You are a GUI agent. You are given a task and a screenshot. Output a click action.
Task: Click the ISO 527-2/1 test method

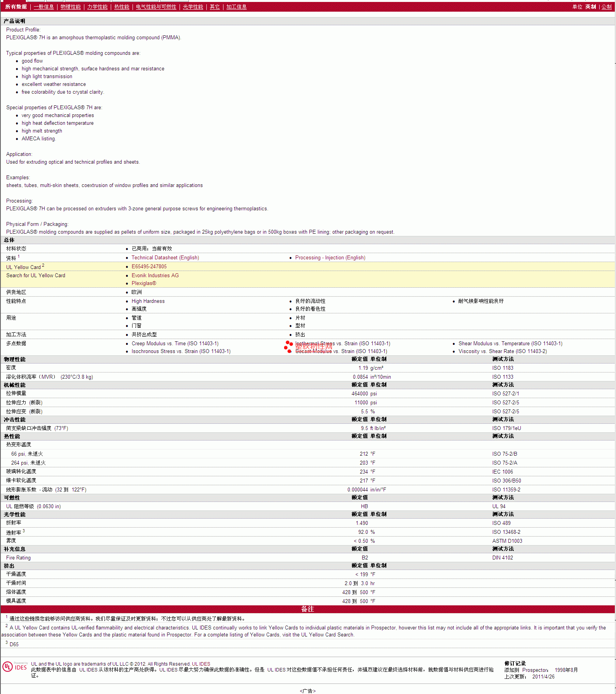click(505, 394)
